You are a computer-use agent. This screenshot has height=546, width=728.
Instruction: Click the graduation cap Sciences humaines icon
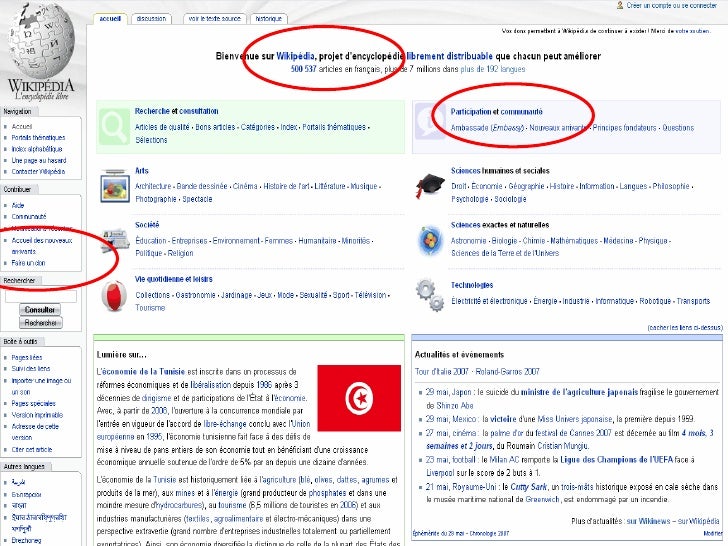tap(430, 185)
